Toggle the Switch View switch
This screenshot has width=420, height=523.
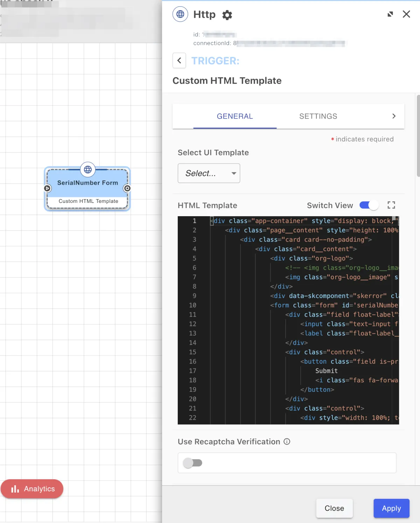click(369, 205)
